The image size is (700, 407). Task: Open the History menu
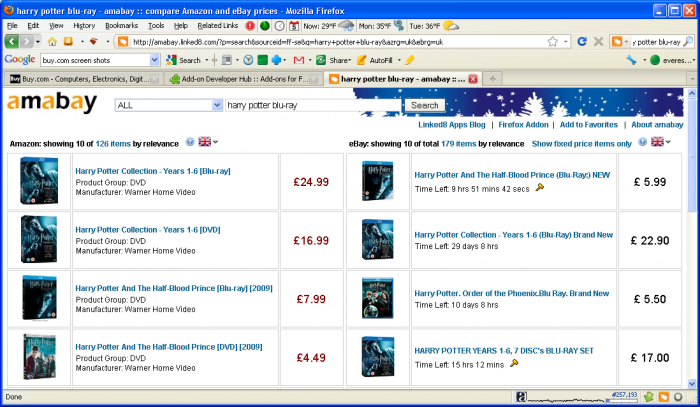pos(84,26)
